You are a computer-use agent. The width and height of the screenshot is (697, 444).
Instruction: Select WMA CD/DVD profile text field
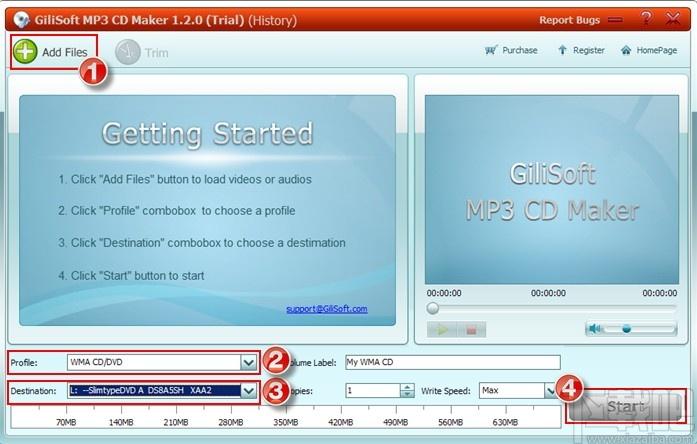click(x=154, y=363)
